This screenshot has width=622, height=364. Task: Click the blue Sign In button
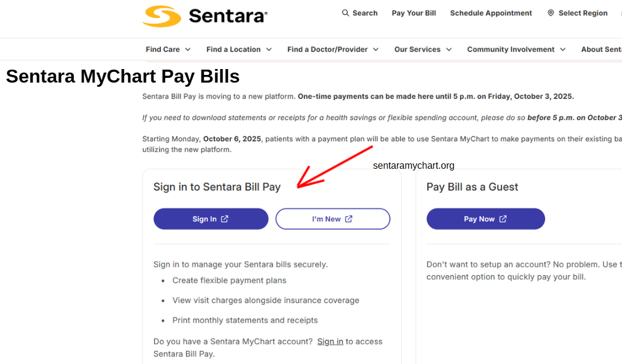(211, 219)
